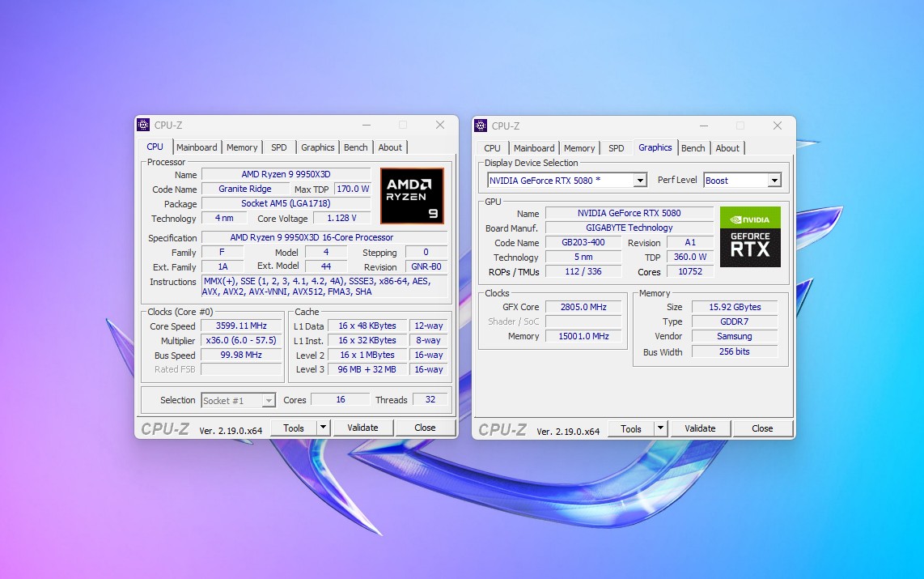Click the empty Shader / SoC field
The height and width of the screenshot is (579, 924).
[583, 321]
